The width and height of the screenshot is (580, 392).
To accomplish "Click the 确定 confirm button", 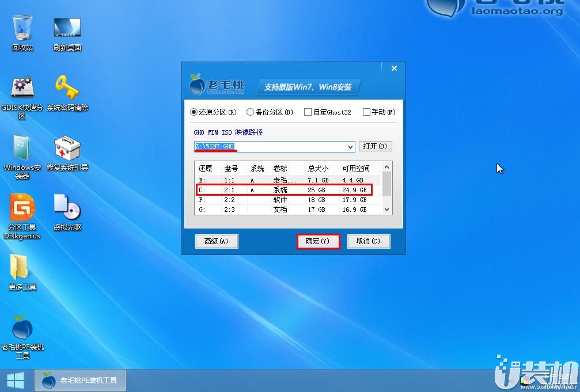I will click(x=318, y=241).
